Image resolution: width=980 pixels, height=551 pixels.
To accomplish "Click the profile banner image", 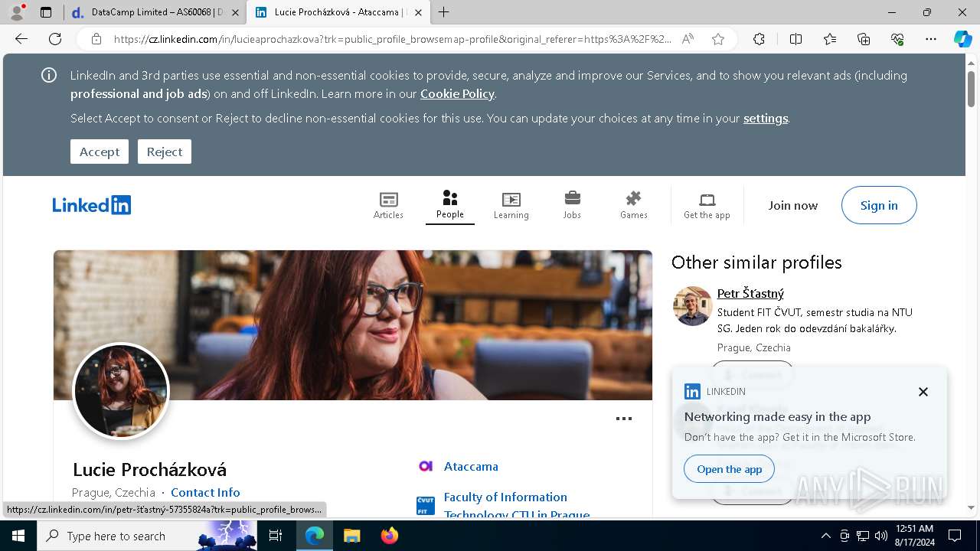I will 352,324.
